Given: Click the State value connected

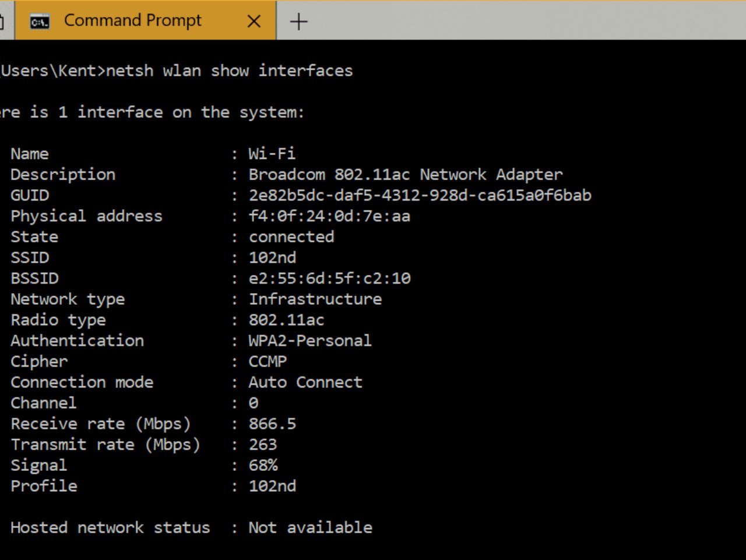Looking at the screenshot, I should point(291,237).
